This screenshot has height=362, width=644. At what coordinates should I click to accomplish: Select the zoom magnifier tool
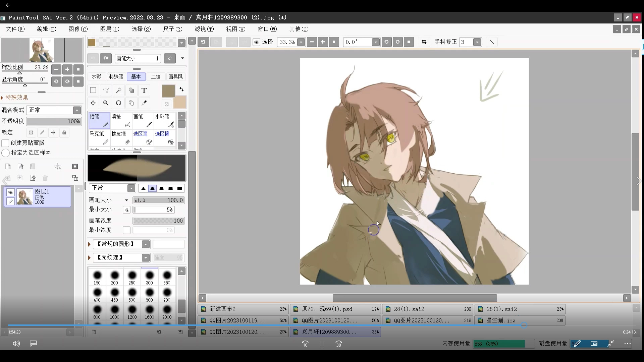(106, 103)
